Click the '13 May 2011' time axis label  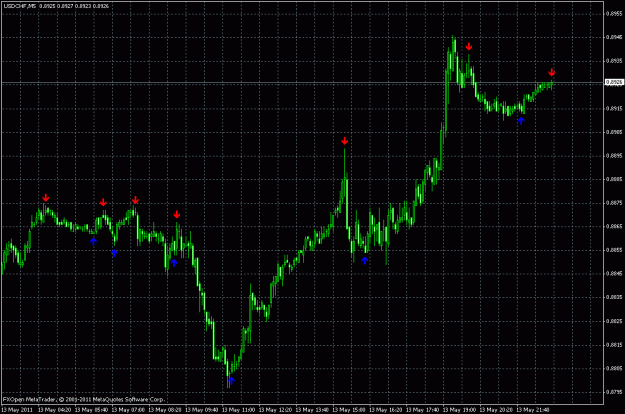(x=17, y=410)
